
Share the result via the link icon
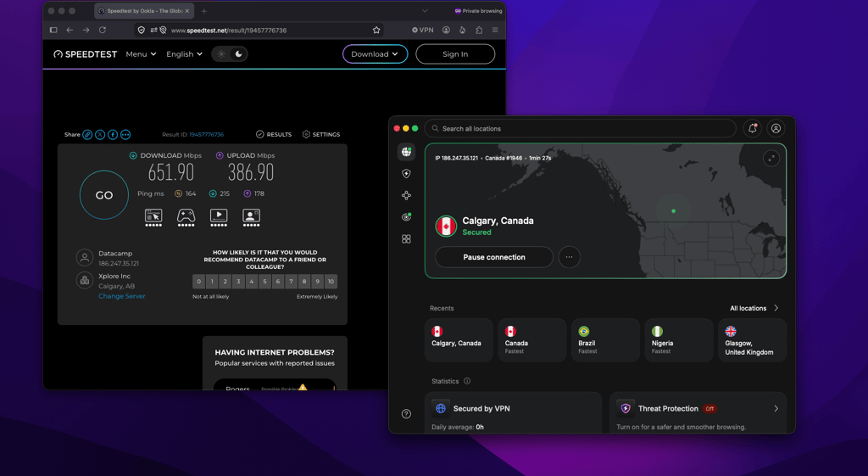point(87,135)
